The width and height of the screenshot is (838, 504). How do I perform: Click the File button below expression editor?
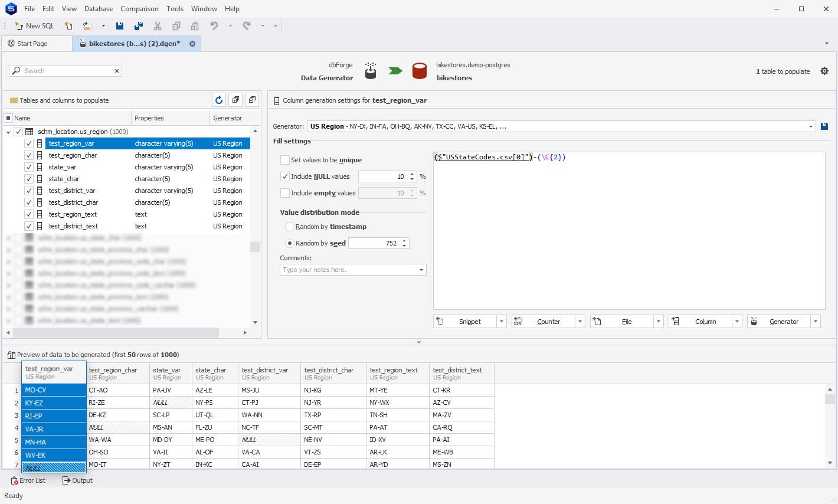pyautogui.click(x=622, y=322)
